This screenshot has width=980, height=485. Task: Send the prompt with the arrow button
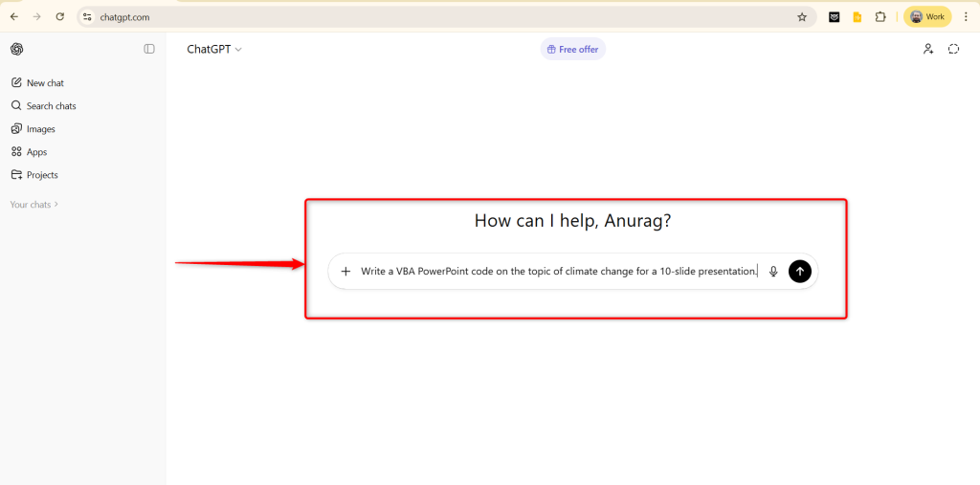coord(800,272)
